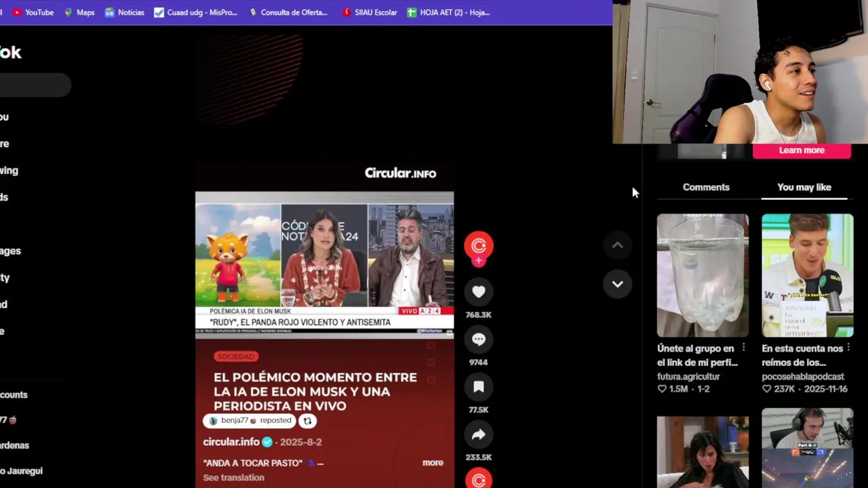Click 'En esta cuenta nos' video title
Viewport: 868px width, 488px height.
(x=802, y=355)
